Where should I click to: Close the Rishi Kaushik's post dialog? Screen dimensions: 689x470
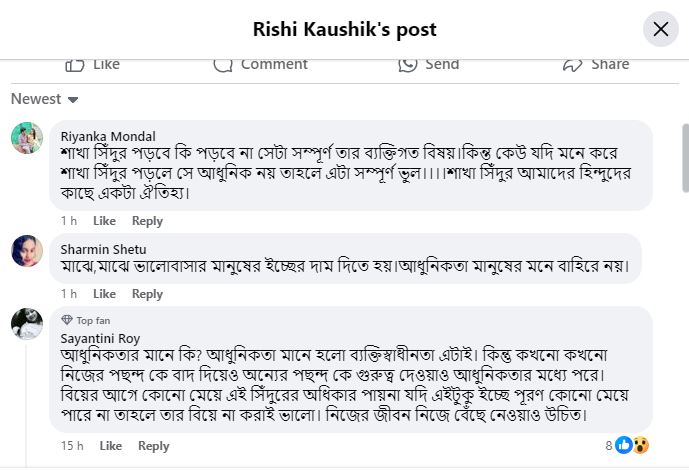(x=660, y=29)
